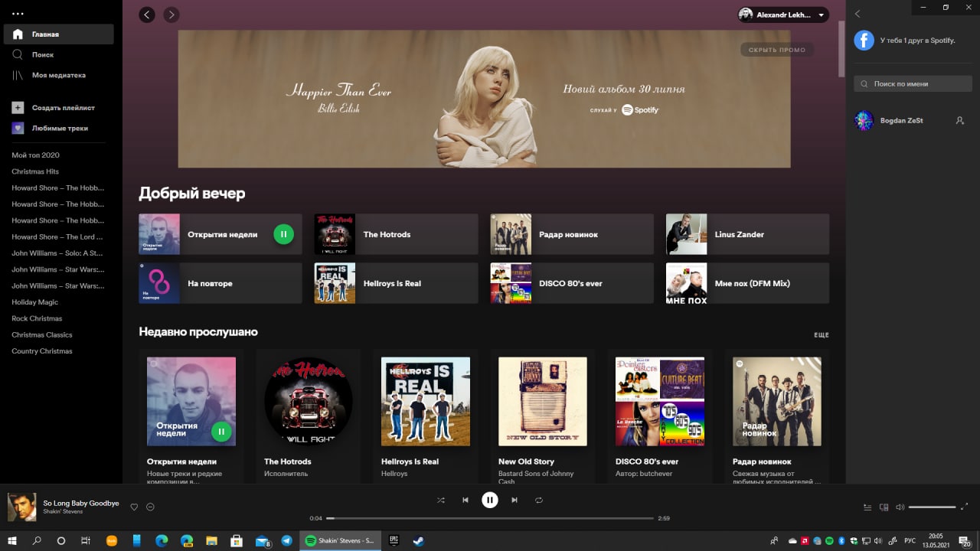Skip to next track
Viewport: 980px width, 551px height.
514,500
